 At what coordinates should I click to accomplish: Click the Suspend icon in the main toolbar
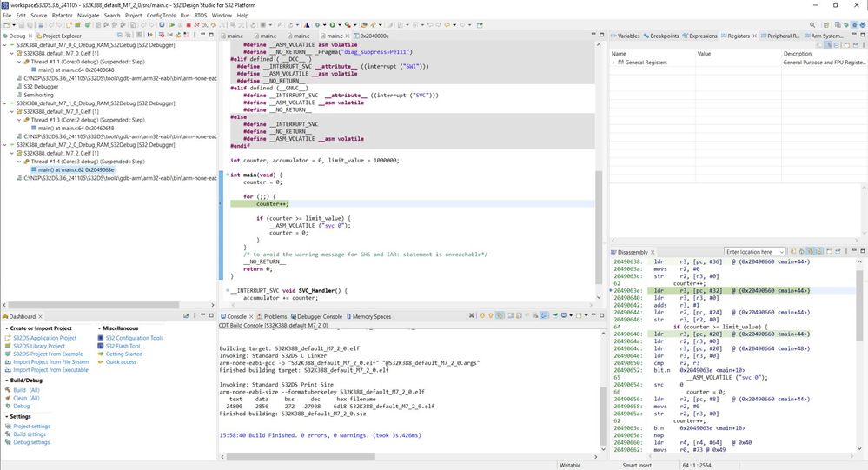tap(180, 25)
